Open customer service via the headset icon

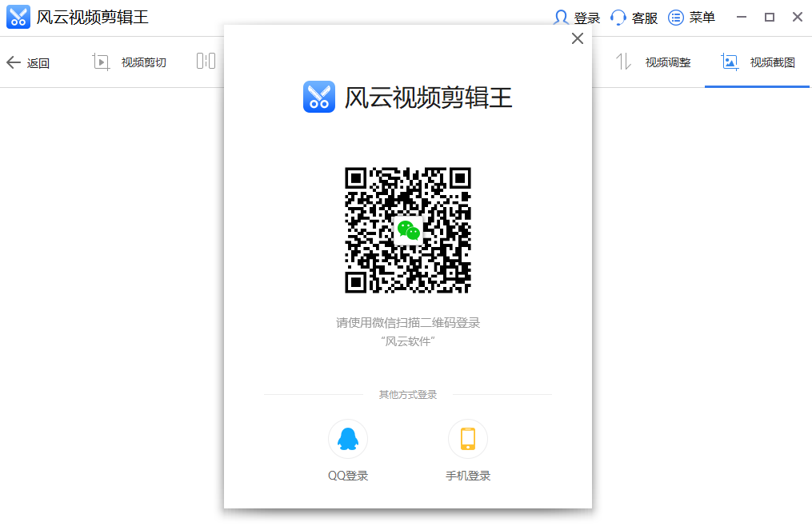click(x=618, y=18)
